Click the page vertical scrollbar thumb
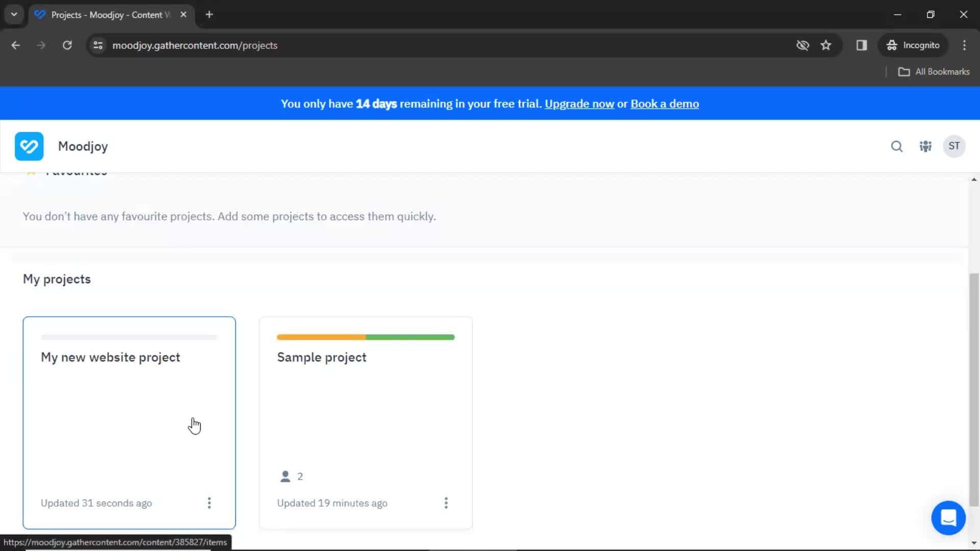The width and height of the screenshot is (980, 551). pyautogui.click(x=974, y=390)
